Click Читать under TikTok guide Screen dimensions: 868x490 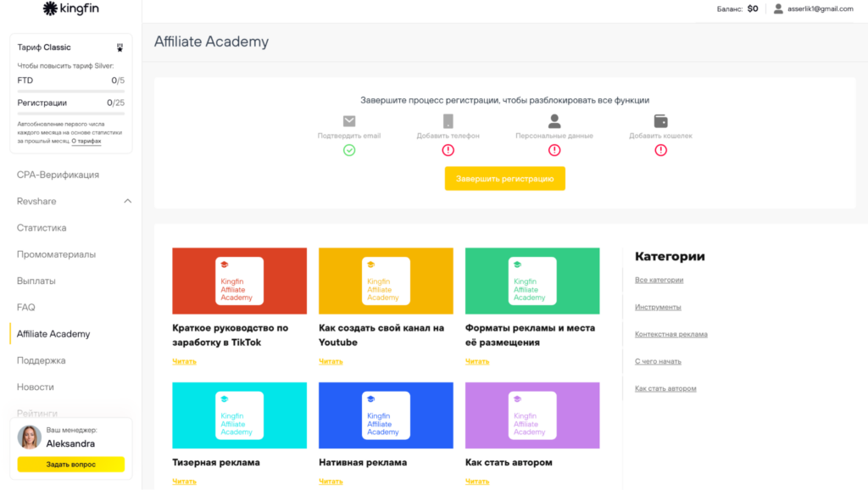point(184,361)
